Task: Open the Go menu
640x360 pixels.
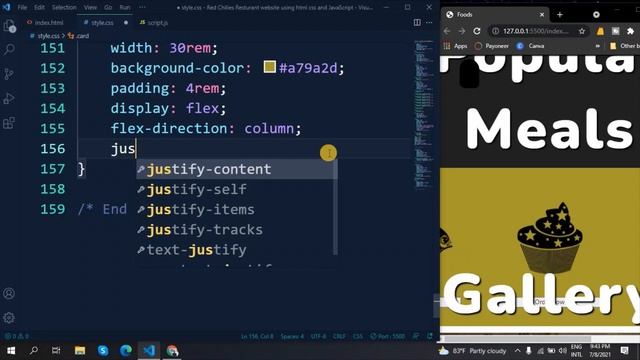Action: (108, 7)
